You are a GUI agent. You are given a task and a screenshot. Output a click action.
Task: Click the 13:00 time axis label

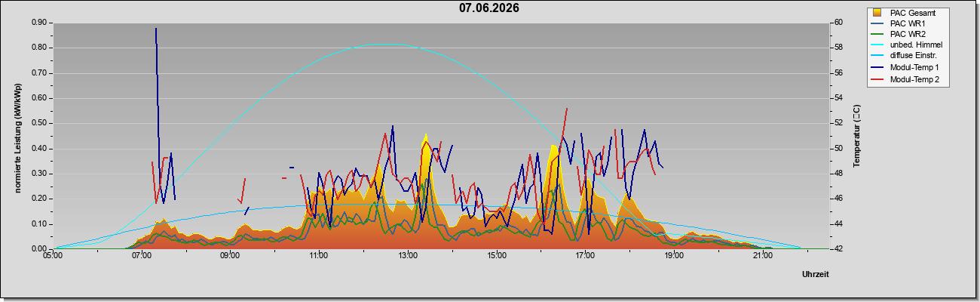[x=408, y=256]
